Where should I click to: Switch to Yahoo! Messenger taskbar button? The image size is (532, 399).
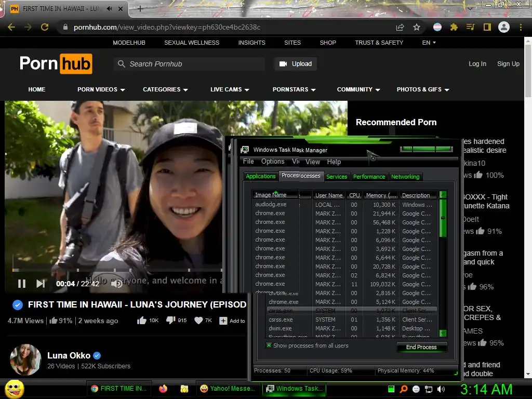[228, 389]
